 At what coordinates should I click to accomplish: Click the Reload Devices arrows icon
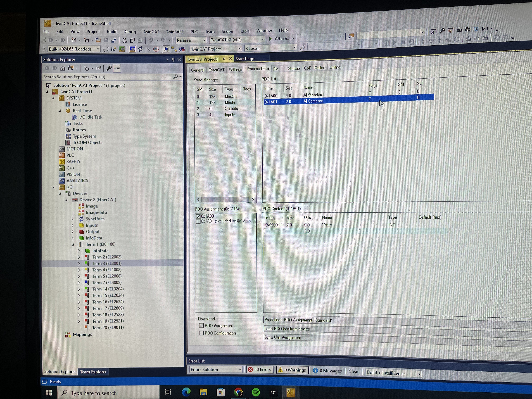click(140, 49)
